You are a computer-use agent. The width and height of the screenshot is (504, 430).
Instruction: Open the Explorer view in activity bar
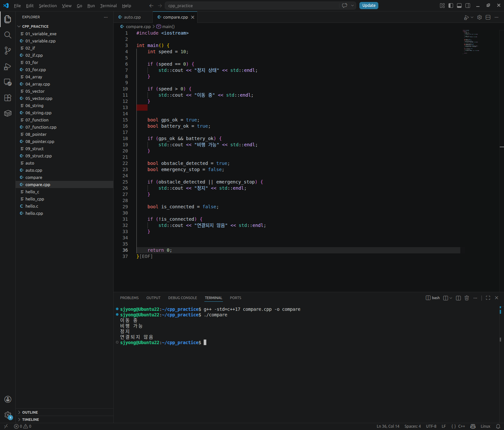point(8,19)
